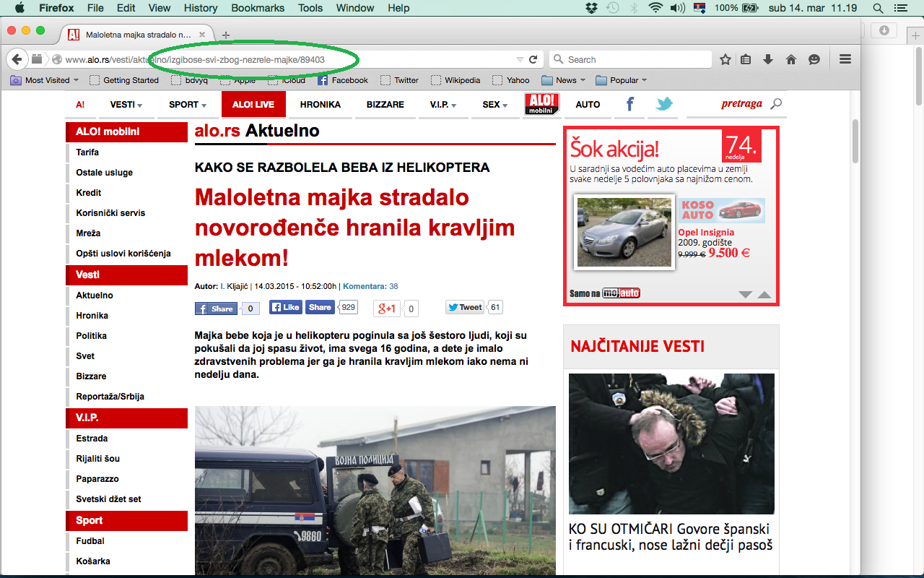This screenshot has width=924, height=578.
Task: Open the Politika link in sidebar
Action: (91, 336)
